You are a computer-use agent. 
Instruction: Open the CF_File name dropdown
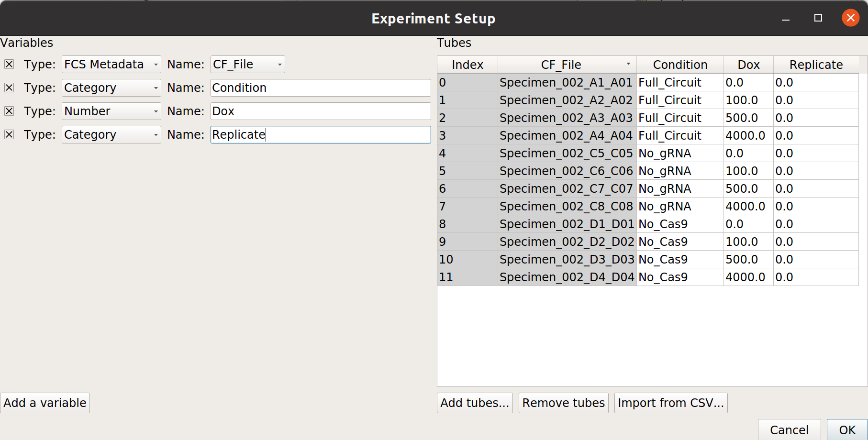pos(247,64)
